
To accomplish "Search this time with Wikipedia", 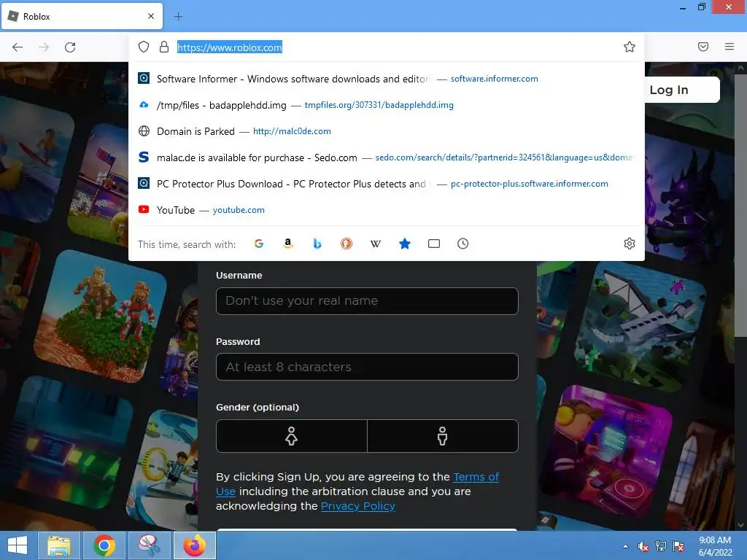I will pos(376,244).
